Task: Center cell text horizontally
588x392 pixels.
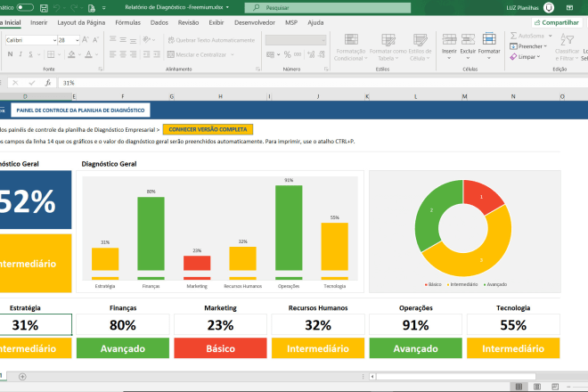Action: [123, 54]
